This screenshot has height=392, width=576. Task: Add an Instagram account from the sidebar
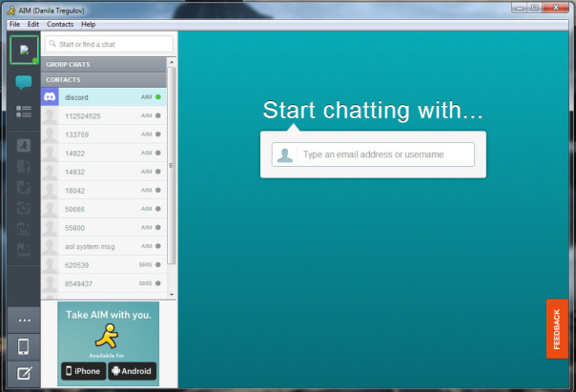(24, 208)
